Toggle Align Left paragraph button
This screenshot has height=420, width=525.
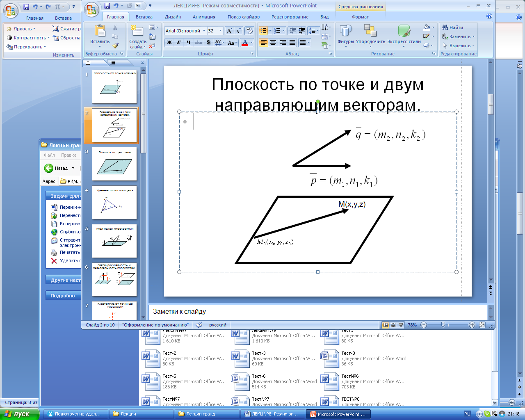(263, 43)
